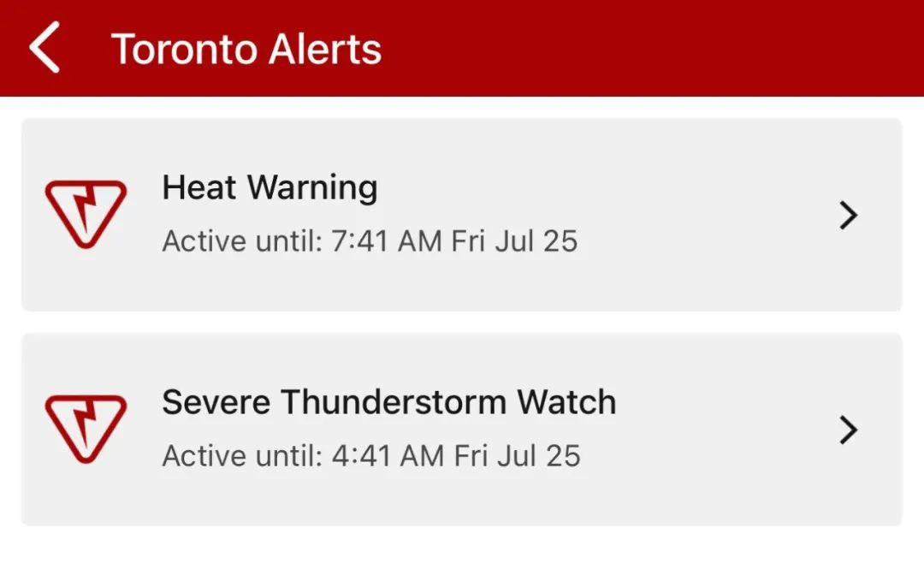Click the red header bar beside Toronto Alerts
This screenshot has width=924, height=575.
649,48
